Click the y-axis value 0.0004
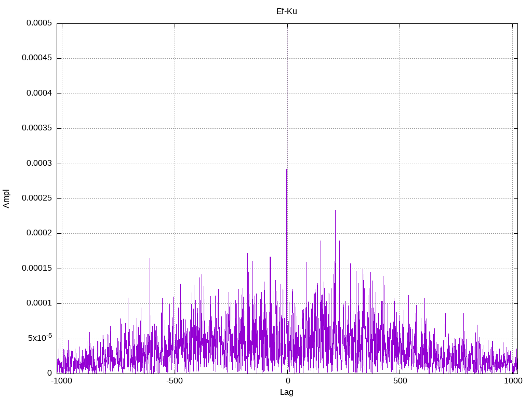 coord(39,93)
